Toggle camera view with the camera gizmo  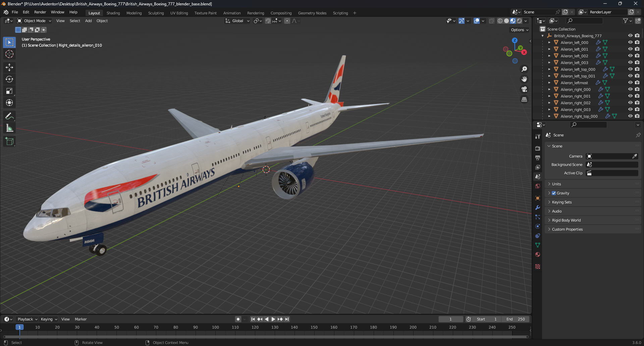(524, 89)
